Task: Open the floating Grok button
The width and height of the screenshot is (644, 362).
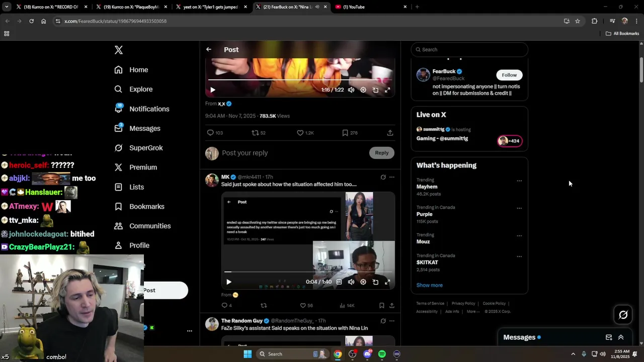Action: (623, 315)
